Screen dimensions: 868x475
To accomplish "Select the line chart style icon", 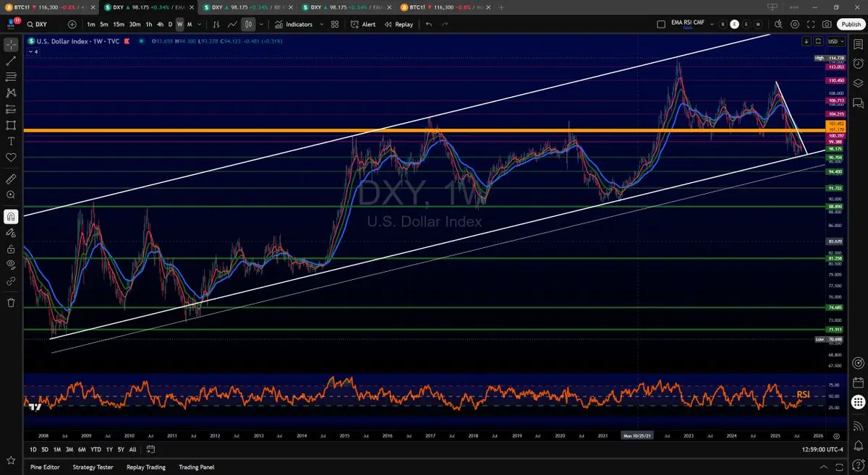I will tap(232, 24).
